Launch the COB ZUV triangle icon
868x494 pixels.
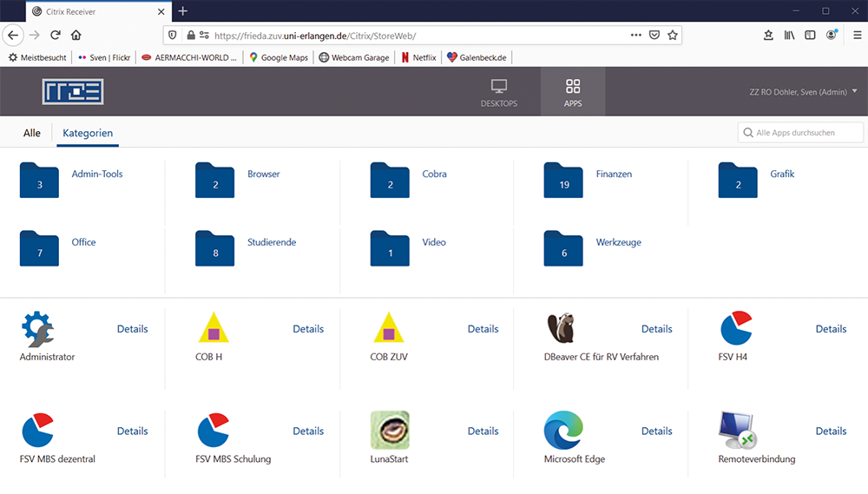pyautogui.click(x=389, y=329)
